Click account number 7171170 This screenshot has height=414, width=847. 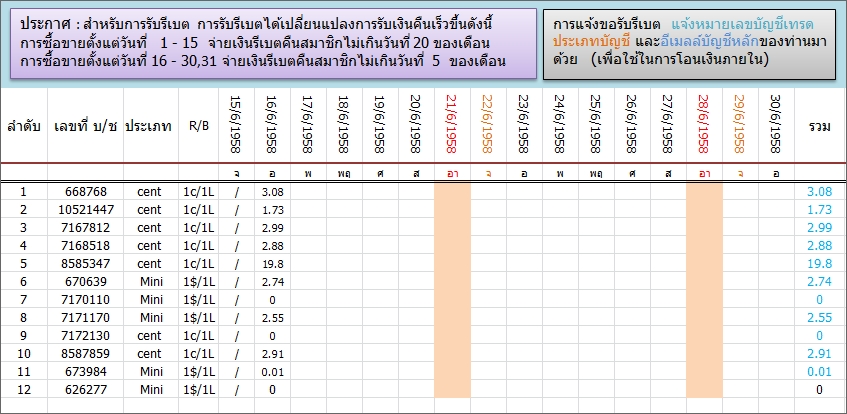tap(86, 318)
